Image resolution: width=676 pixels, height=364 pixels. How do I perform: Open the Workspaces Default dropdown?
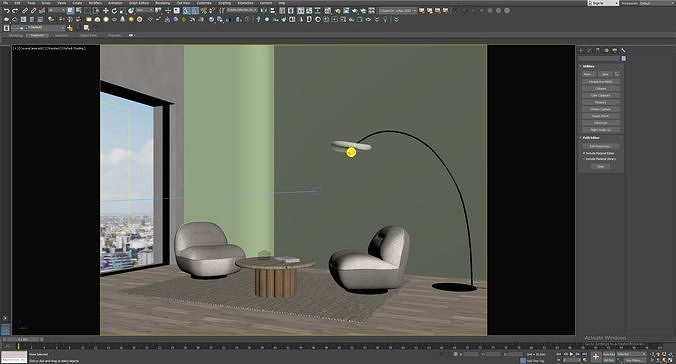click(x=657, y=3)
